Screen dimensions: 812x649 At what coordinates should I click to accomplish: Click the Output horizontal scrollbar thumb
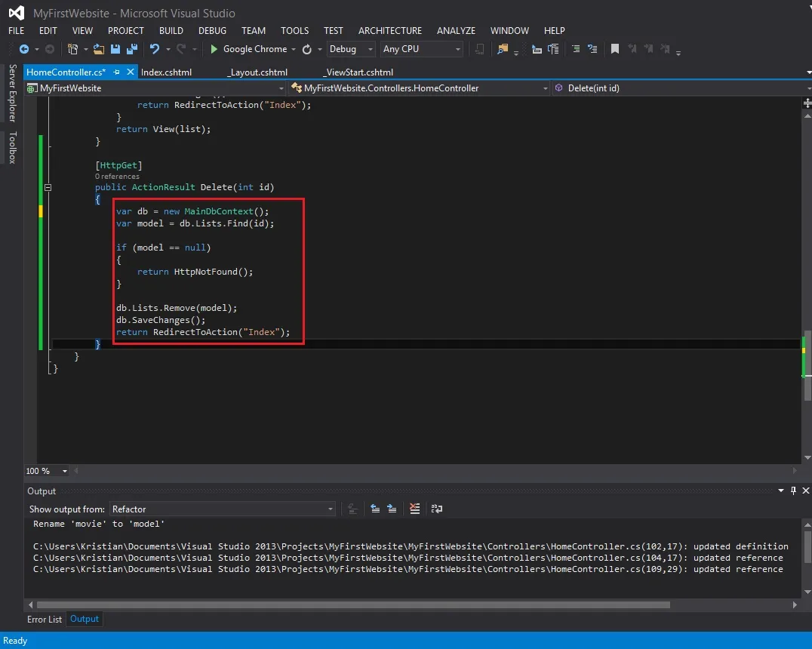[x=353, y=605]
